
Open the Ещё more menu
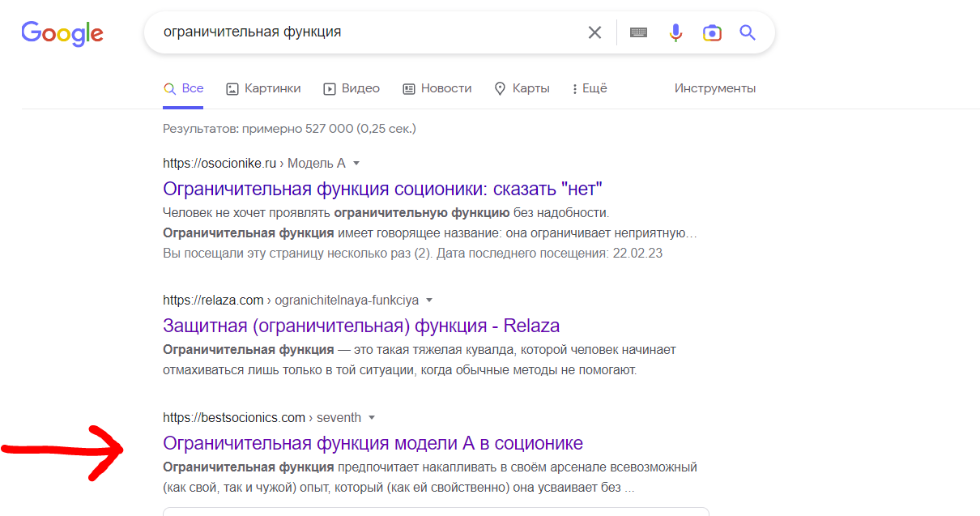click(590, 88)
